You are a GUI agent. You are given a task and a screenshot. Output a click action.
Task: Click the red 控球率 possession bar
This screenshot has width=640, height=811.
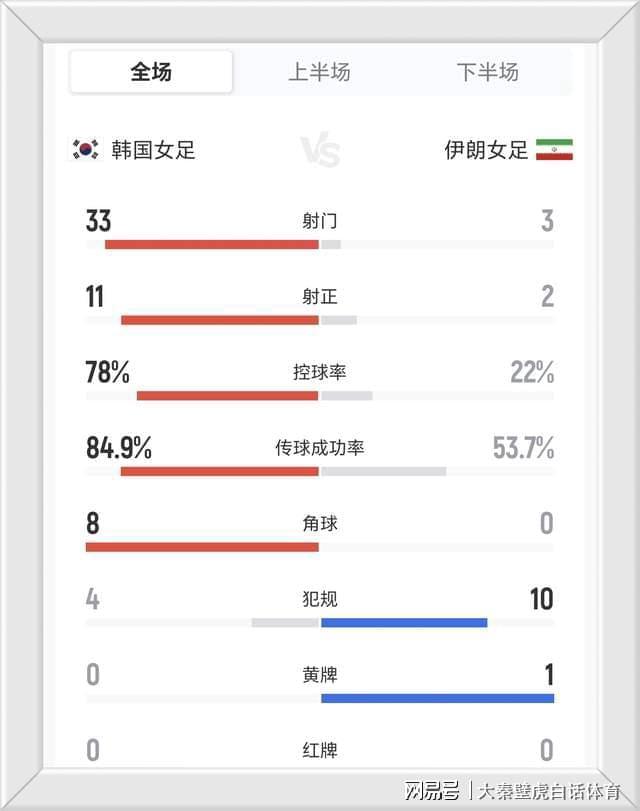228,396
